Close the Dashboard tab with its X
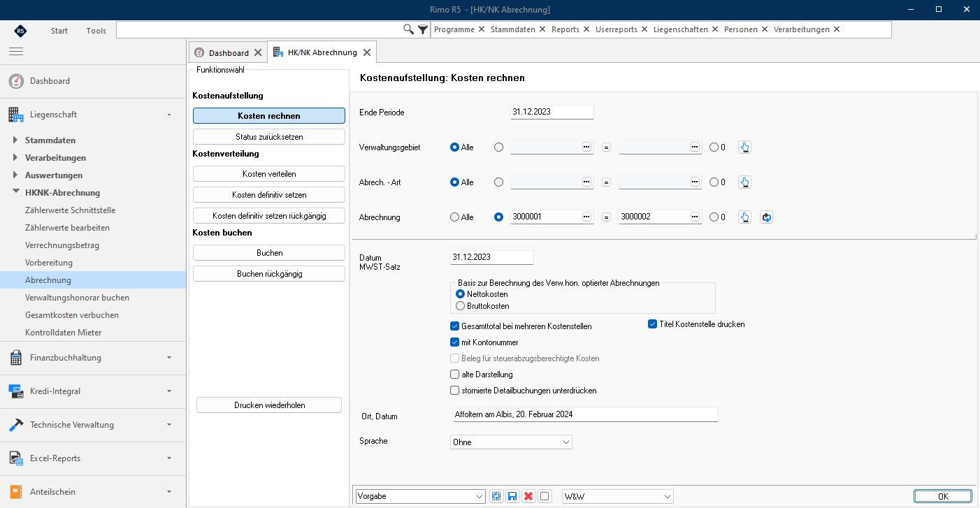This screenshot has width=980, height=508. (x=258, y=52)
